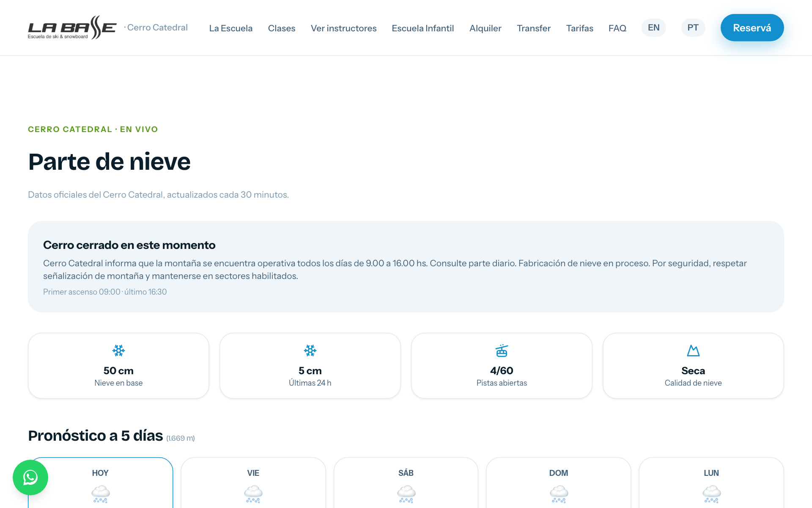
Task: Switch language to PT
Action: pos(693,28)
